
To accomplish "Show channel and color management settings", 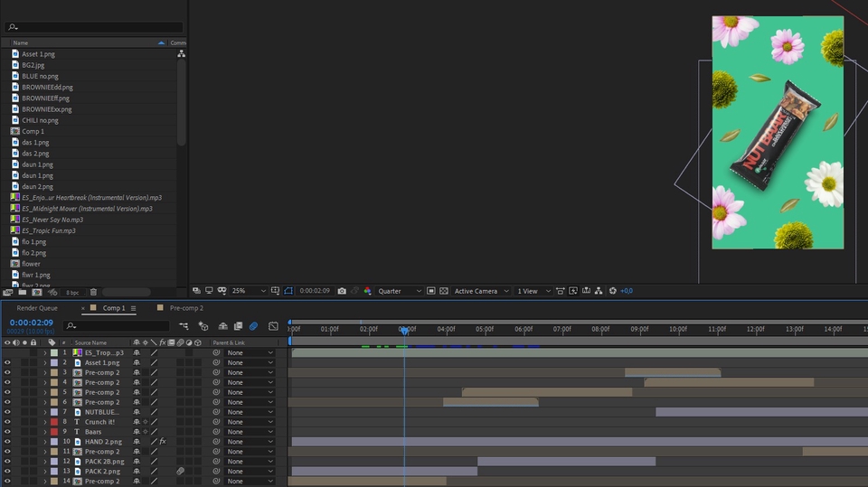I will pyautogui.click(x=367, y=291).
